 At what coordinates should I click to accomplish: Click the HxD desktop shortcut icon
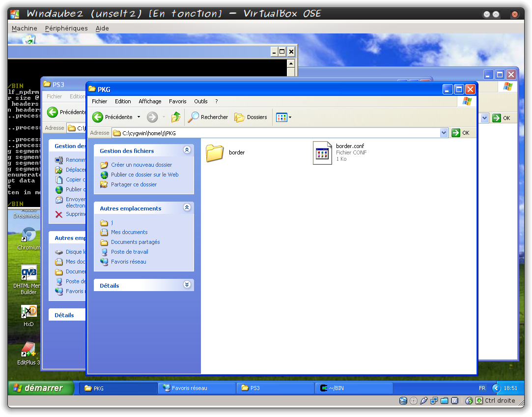tap(28, 312)
